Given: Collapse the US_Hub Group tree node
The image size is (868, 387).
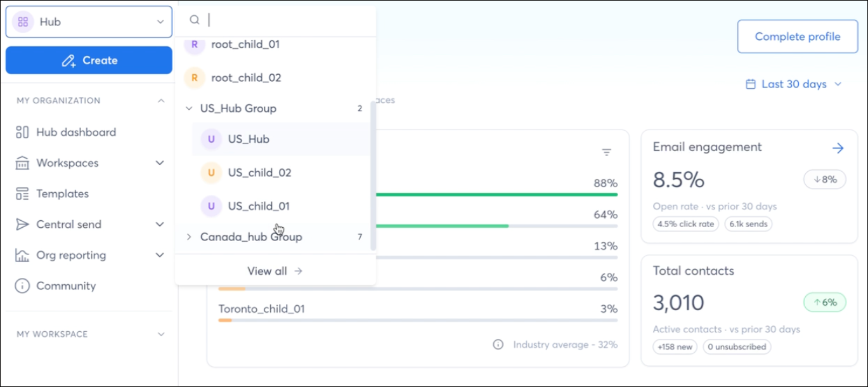Looking at the screenshot, I should [x=189, y=108].
